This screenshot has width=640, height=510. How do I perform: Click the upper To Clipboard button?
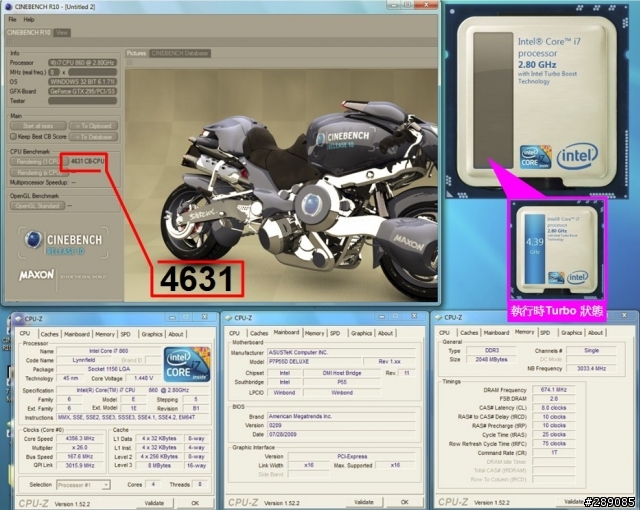(x=93, y=126)
